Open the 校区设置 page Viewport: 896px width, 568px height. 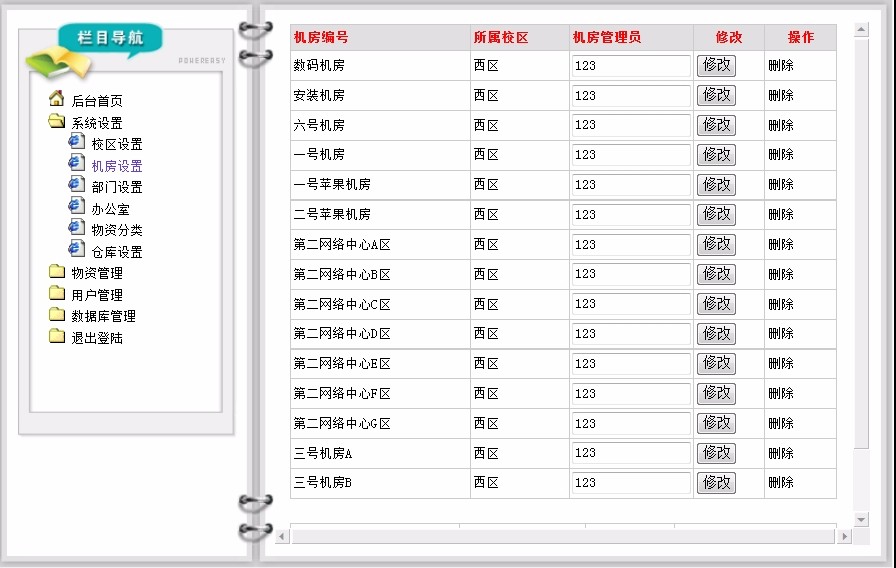(117, 144)
